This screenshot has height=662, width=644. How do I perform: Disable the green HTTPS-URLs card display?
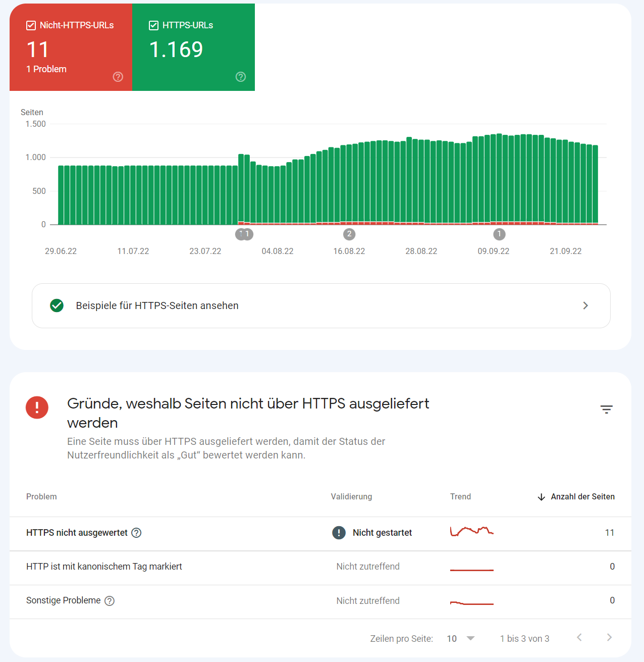(x=153, y=25)
